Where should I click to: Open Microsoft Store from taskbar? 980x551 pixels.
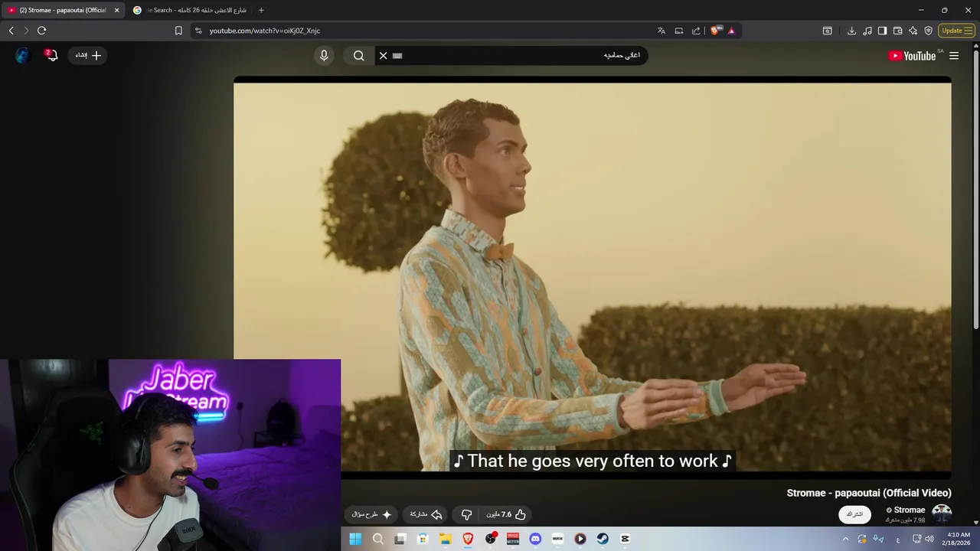[423, 539]
